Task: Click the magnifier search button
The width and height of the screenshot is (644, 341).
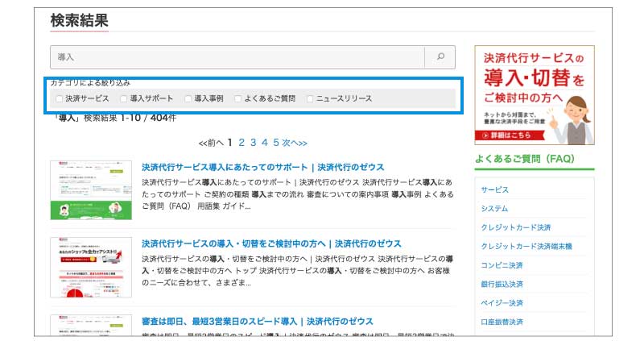Action: click(x=440, y=56)
